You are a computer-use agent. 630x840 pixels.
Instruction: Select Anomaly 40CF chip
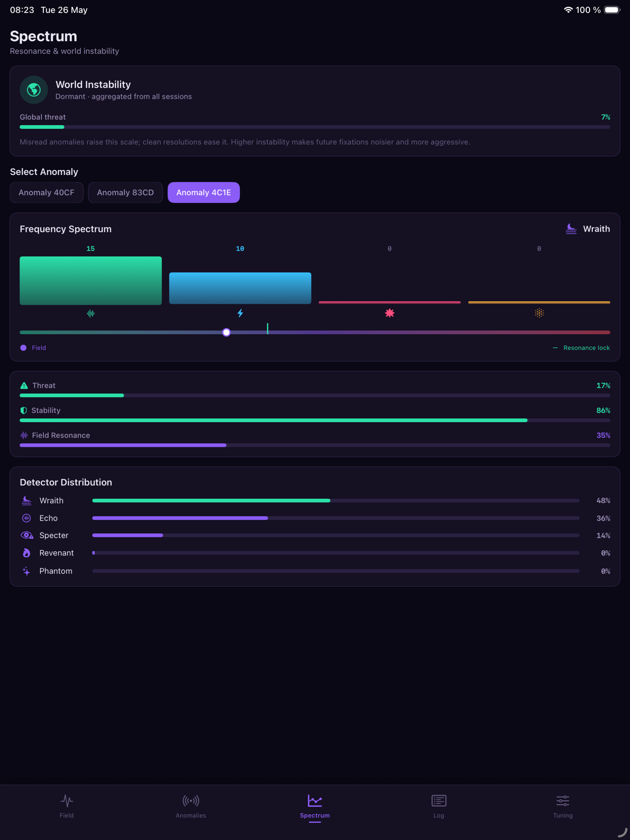[x=46, y=193]
